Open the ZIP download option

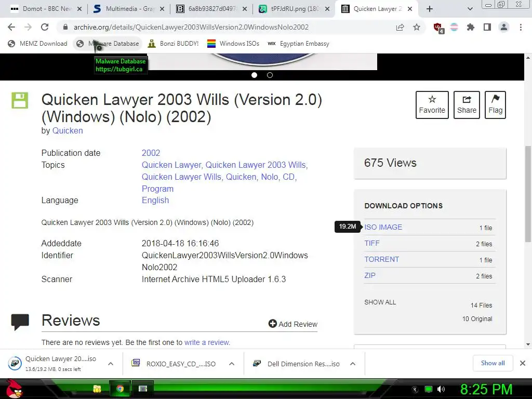(x=370, y=275)
